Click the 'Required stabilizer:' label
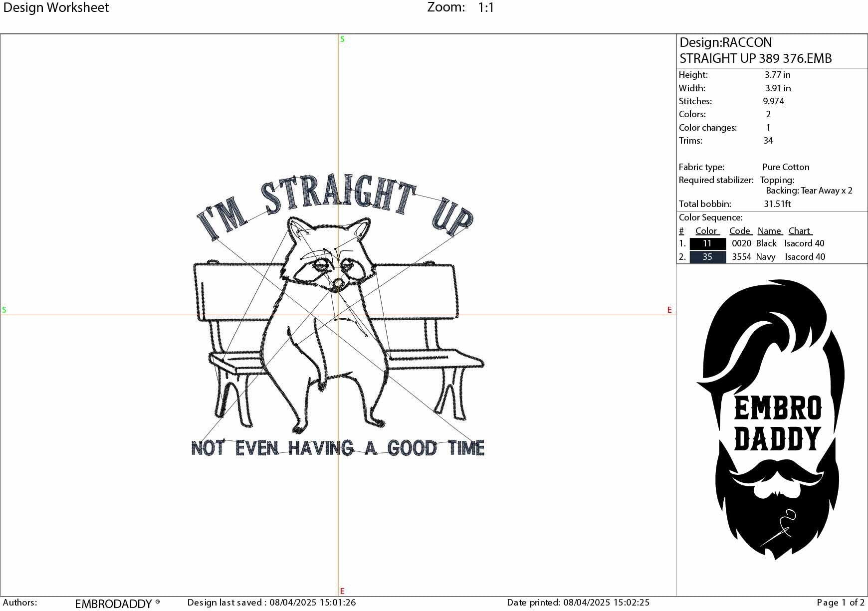Viewport: 868px width, 611px height. (x=716, y=180)
